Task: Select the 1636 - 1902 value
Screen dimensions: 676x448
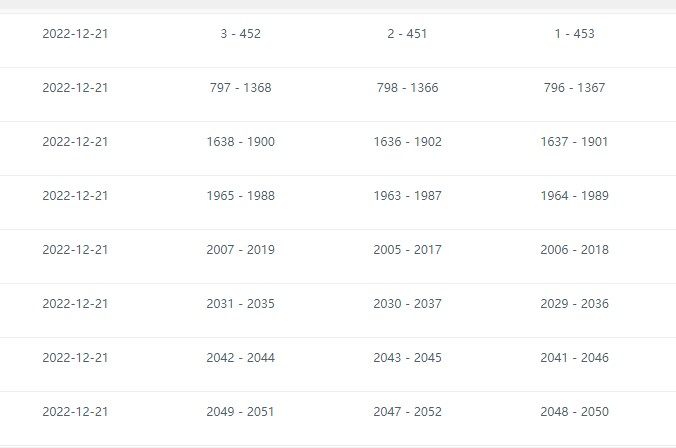Action: point(407,142)
